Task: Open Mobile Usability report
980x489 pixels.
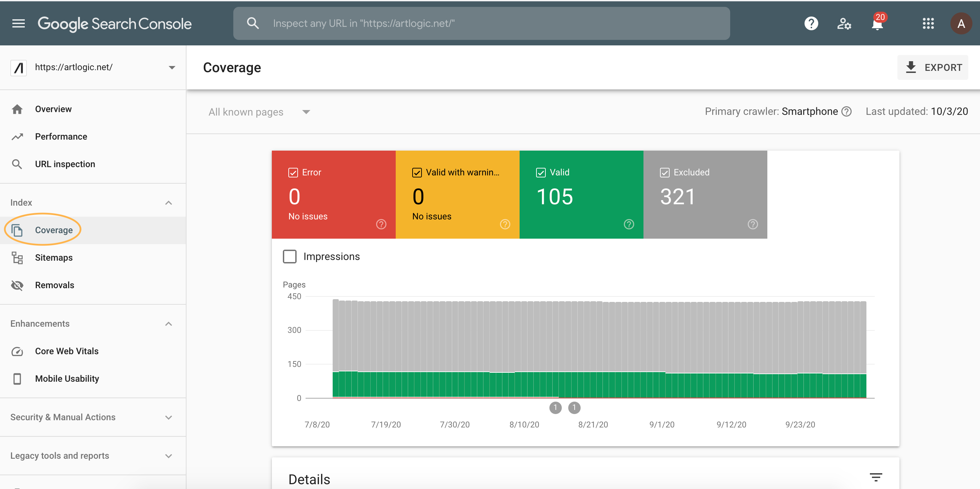Action: pyautogui.click(x=93, y=379)
